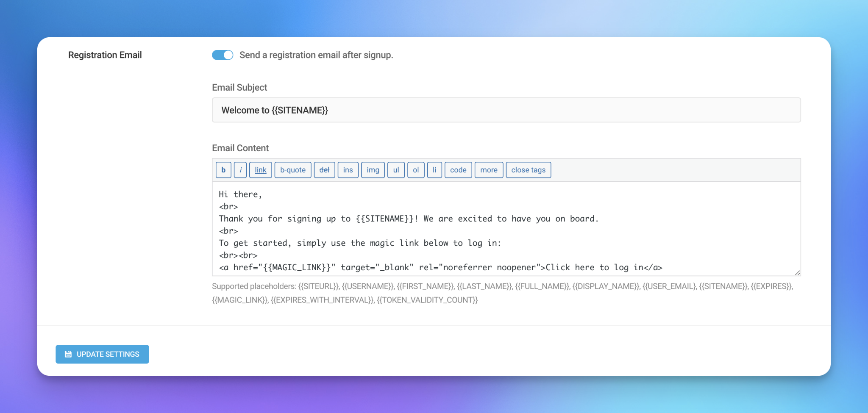The height and width of the screenshot is (413, 868).
Task: Select the Welcome to {{SITENAME}} subject text
Action: coord(275,110)
